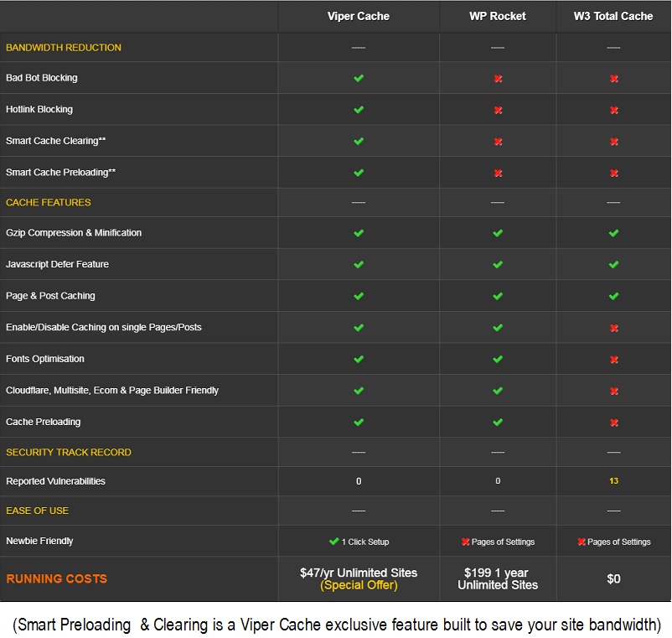Select the "EASE OF USE" section heading
Viewport: 672px width, 638px height.
point(37,511)
